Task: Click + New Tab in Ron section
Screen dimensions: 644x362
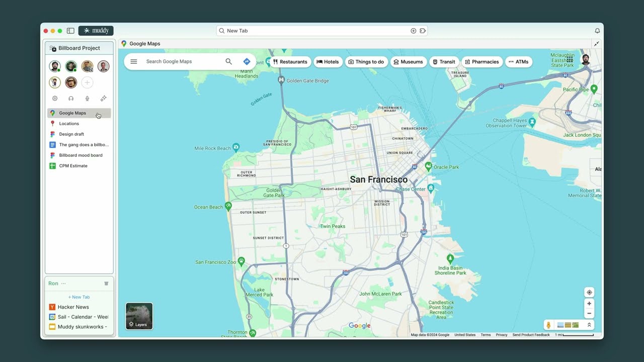Action: [79, 297]
